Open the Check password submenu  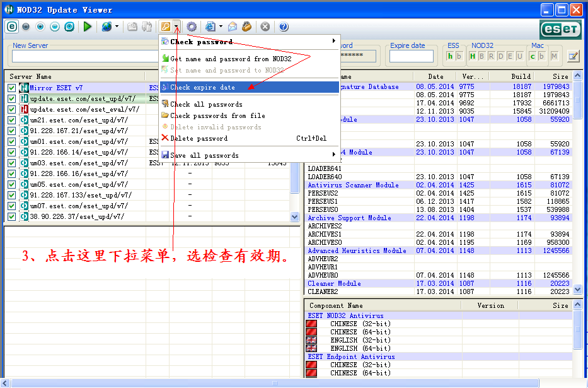250,41
